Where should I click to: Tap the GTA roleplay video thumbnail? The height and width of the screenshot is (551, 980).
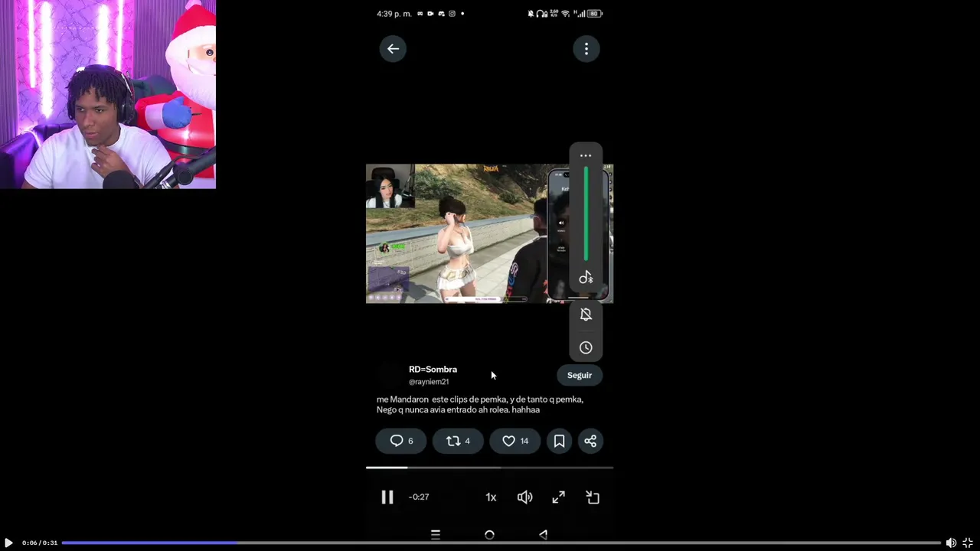click(489, 233)
